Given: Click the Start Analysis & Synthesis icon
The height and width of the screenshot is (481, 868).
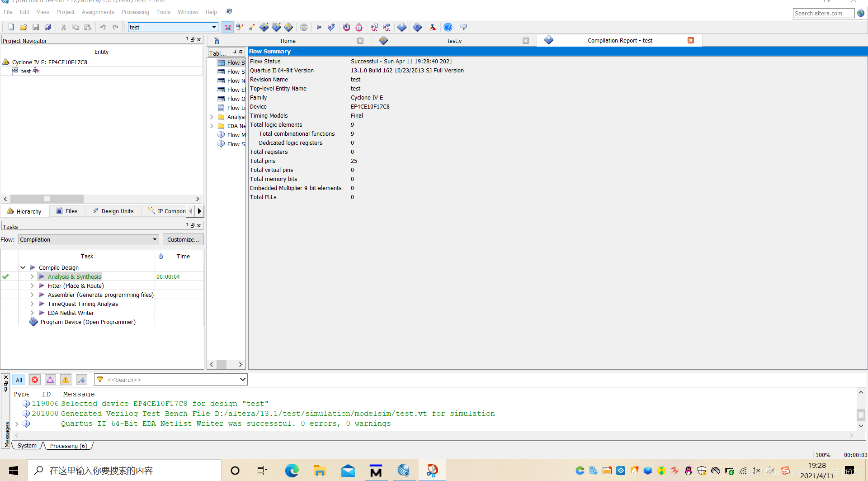Looking at the screenshot, I should point(331,27).
